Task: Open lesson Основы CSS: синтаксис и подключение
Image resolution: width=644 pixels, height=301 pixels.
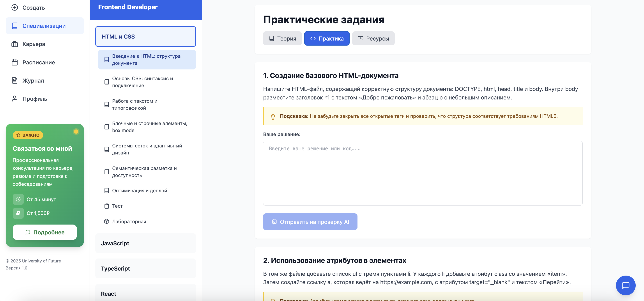Action: [147, 82]
